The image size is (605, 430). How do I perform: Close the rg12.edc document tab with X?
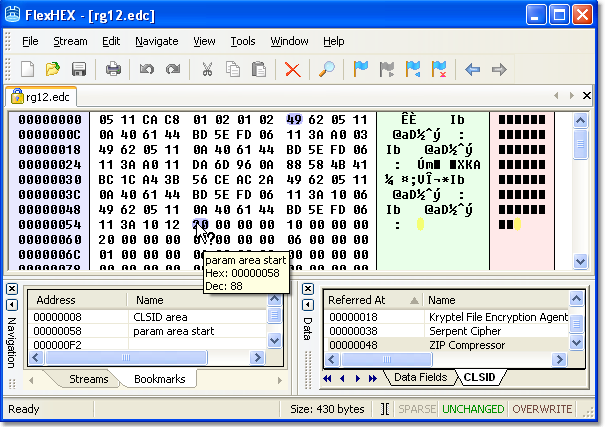tap(586, 95)
